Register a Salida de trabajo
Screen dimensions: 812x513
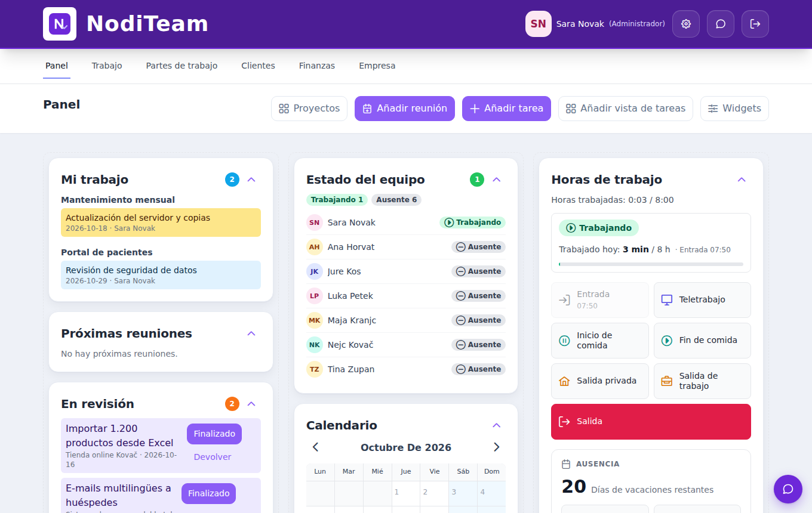pos(702,381)
